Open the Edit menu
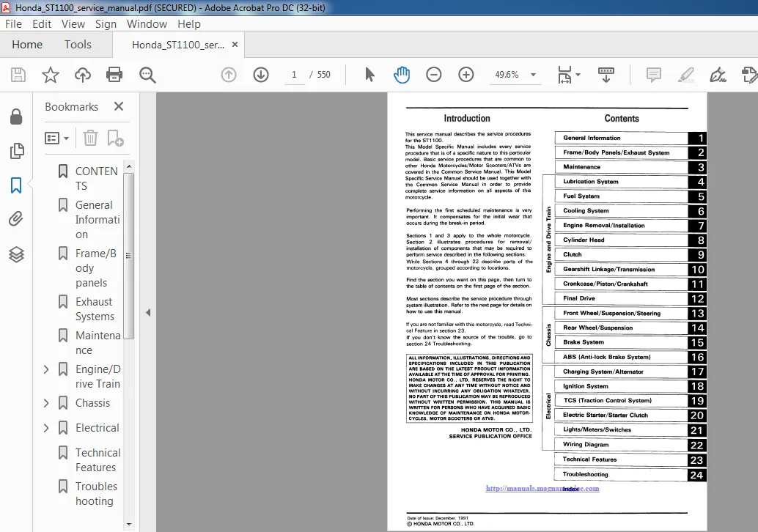This screenshot has width=758, height=532. 42,24
